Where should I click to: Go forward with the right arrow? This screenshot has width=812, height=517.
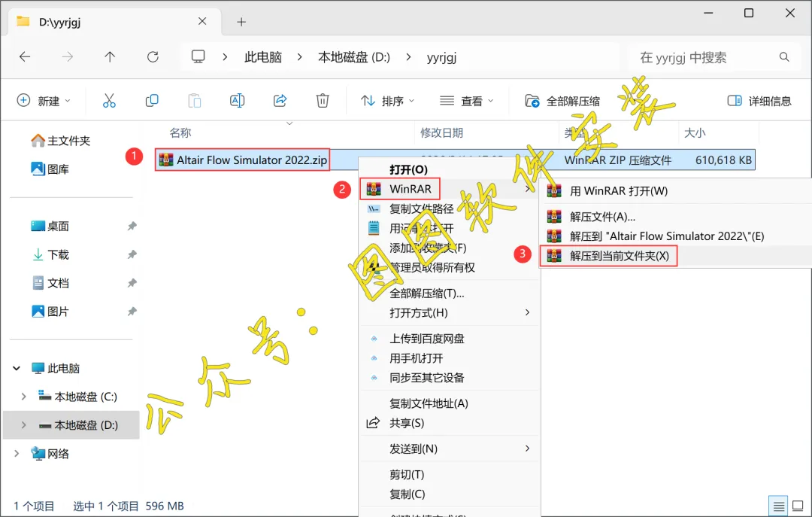(x=68, y=57)
